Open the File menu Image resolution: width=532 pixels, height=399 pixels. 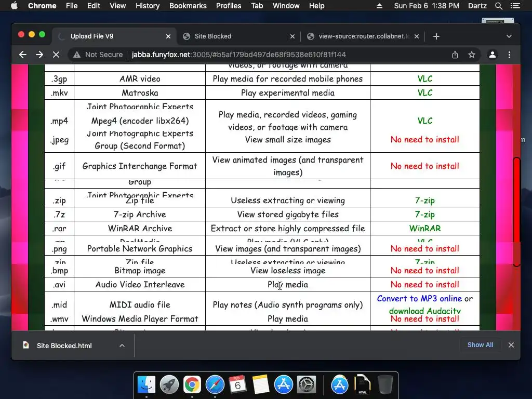tap(72, 6)
